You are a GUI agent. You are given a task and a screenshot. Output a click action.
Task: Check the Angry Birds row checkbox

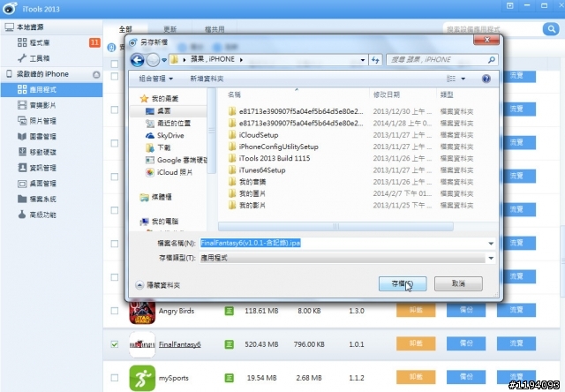[x=115, y=311]
